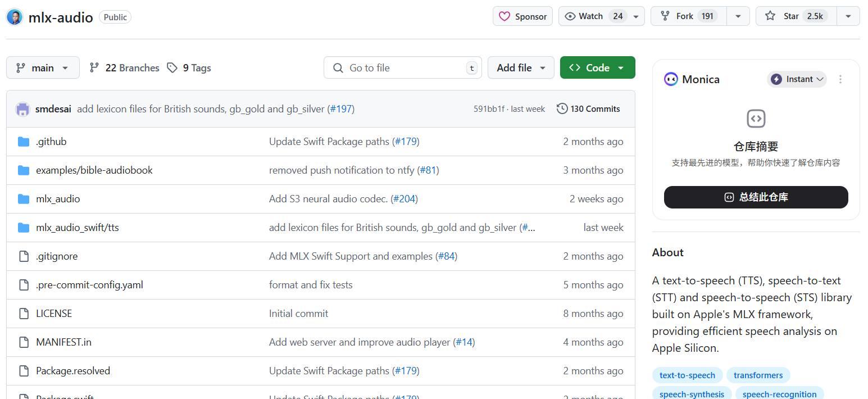Open the .github folder

coord(51,142)
